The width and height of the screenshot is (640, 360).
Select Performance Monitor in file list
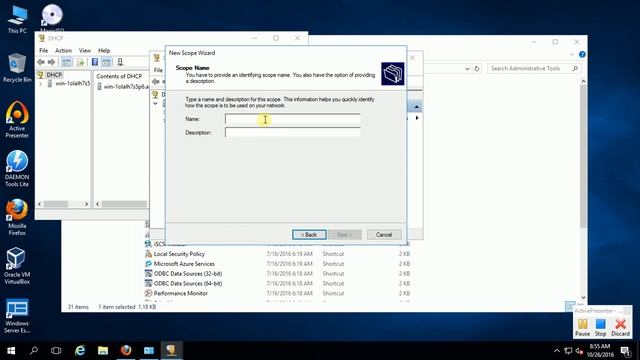pos(180,293)
